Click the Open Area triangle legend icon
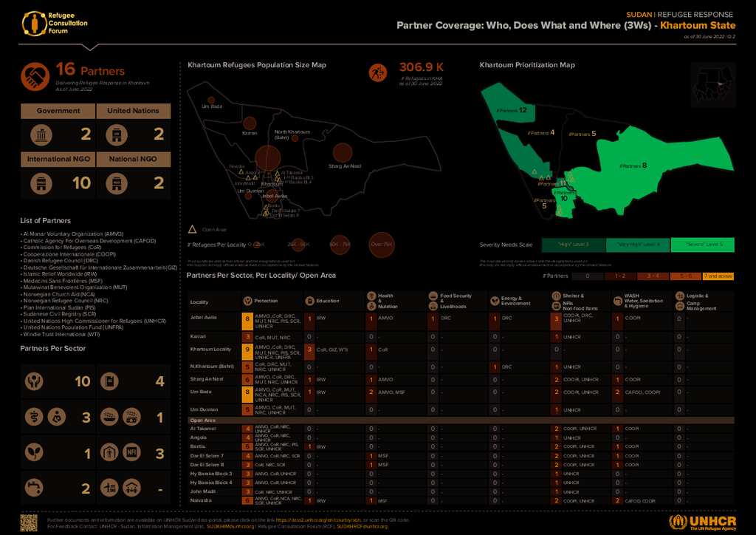The height and width of the screenshot is (535, 756). (x=193, y=229)
